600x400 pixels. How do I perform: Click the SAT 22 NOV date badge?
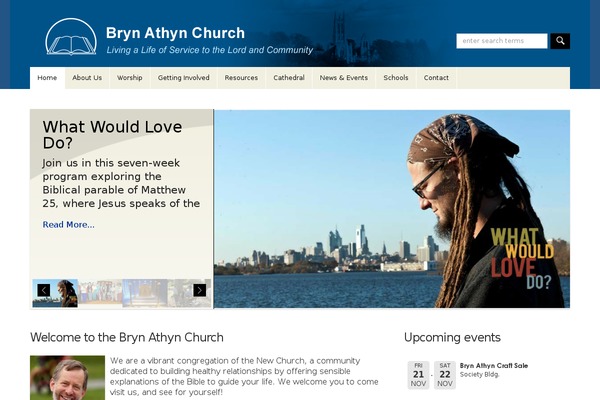(445, 375)
